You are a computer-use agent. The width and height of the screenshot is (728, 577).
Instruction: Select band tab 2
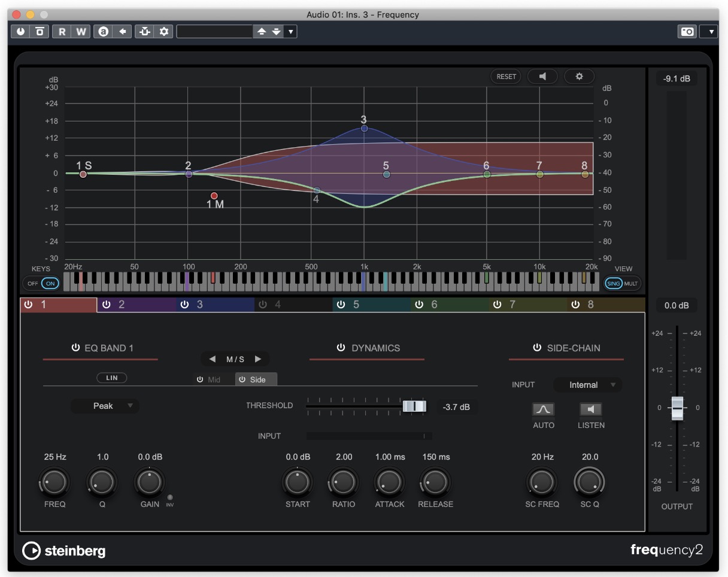(x=136, y=305)
